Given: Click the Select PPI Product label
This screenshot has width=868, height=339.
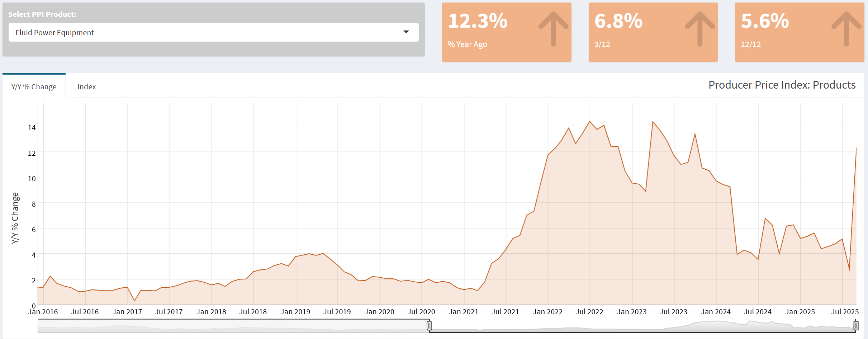Looking at the screenshot, I should point(42,14).
